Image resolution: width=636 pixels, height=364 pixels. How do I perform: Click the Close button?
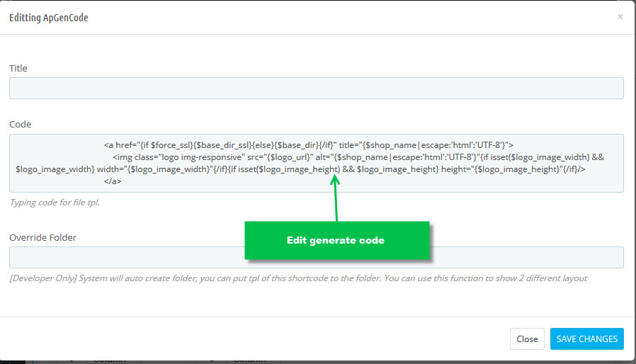coord(527,339)
